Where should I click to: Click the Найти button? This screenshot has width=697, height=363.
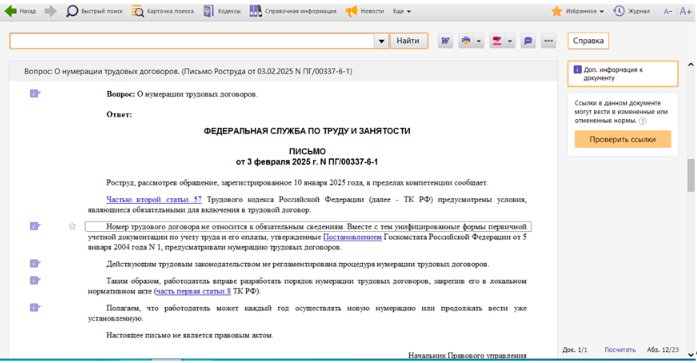point(409,41)
